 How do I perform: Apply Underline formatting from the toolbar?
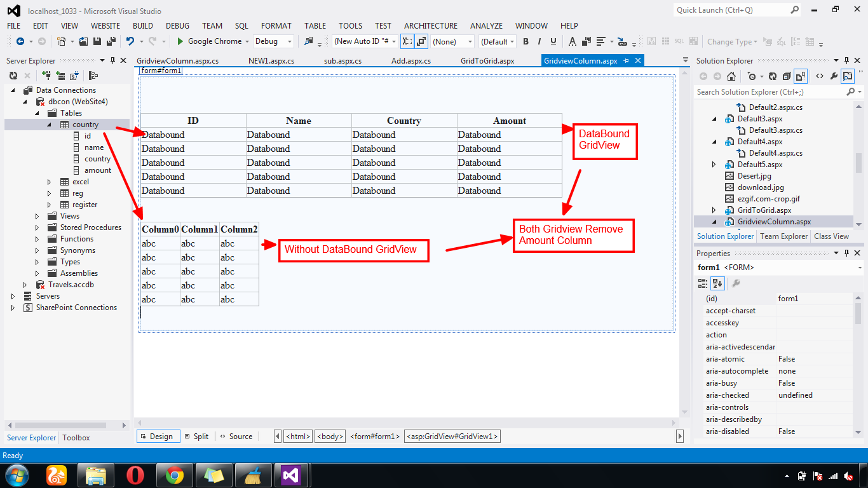click(x=552, y=41)
